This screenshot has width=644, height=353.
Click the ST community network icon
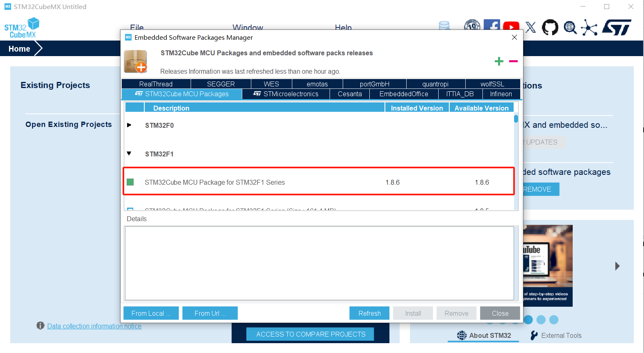[589, 27]
